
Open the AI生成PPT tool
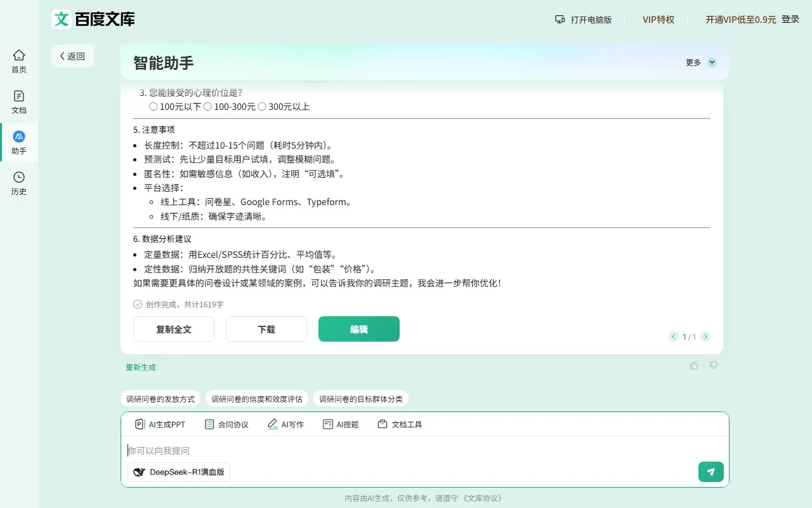click(x=160, y=424)
